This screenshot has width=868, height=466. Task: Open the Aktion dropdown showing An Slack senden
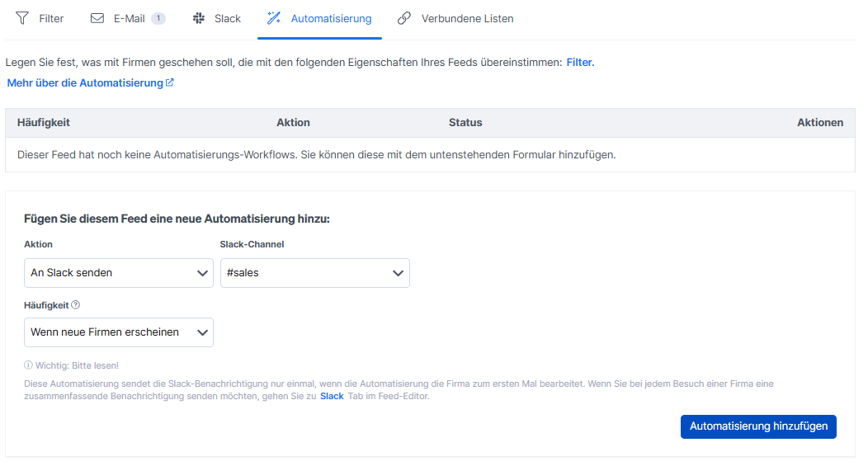click(x=119, y=273)
